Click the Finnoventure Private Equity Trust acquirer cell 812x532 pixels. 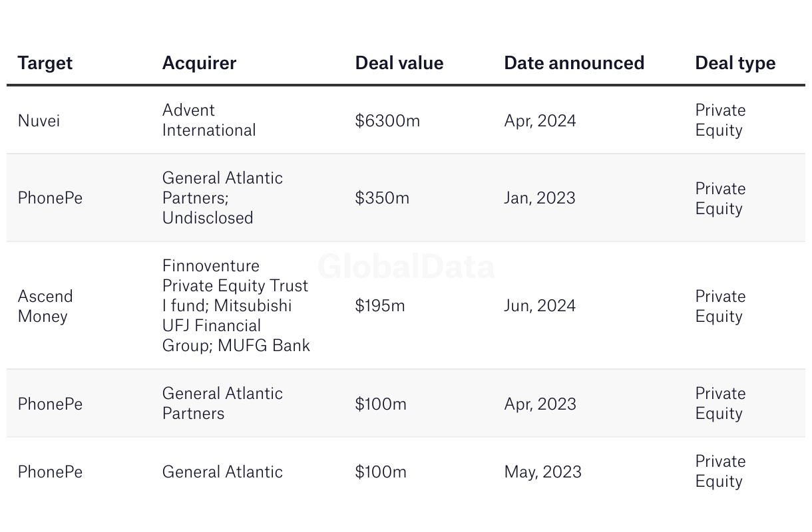pyautogui.click(x=236, y=306)
